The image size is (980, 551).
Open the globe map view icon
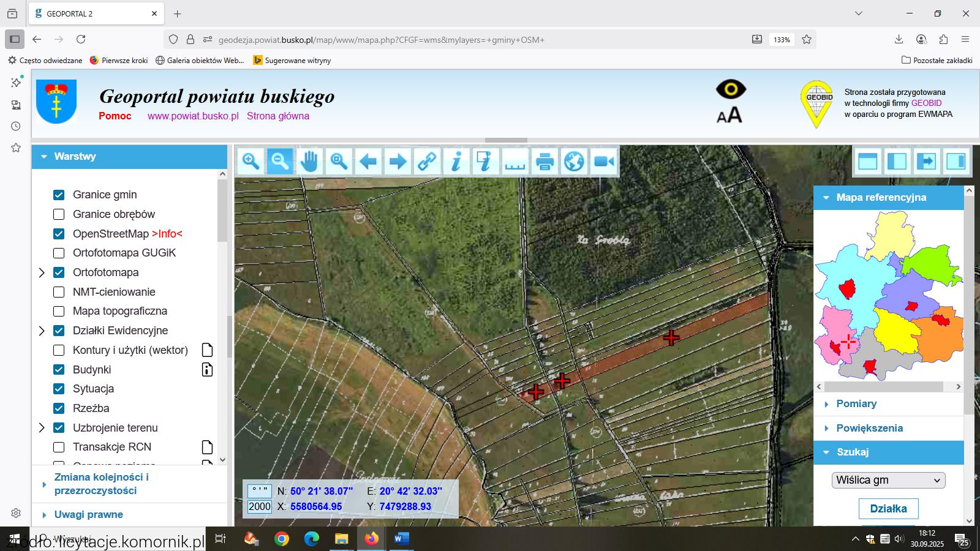574,162
